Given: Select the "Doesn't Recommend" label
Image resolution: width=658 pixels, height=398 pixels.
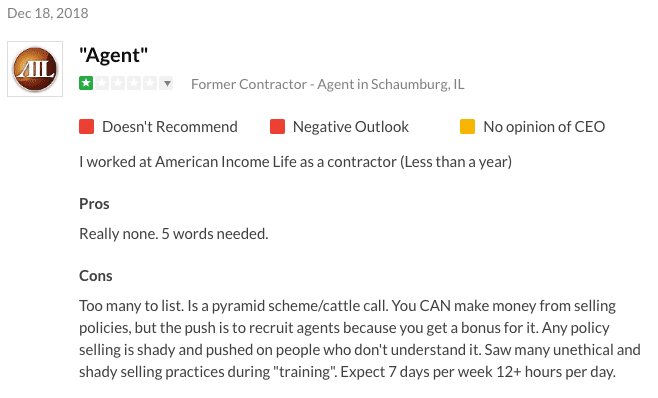Looking at the screenshot, I should (x=170, y=127).
